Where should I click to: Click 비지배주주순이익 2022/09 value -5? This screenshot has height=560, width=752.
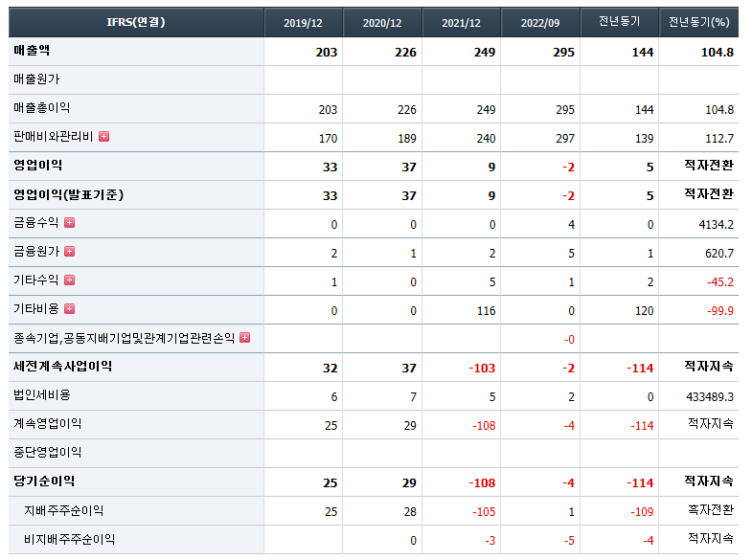pyautogui.click(x=569, y=541)
